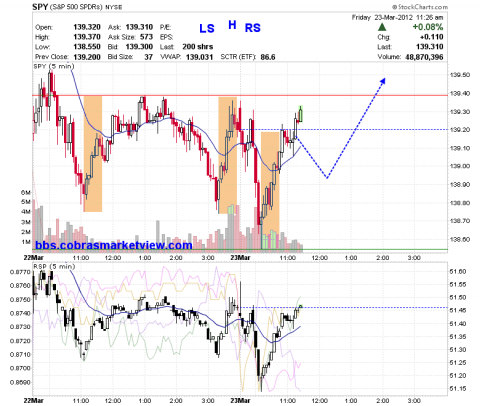Click the 6M volume axis label
This screenshot has height=406, width=480.
coord(26,192)
